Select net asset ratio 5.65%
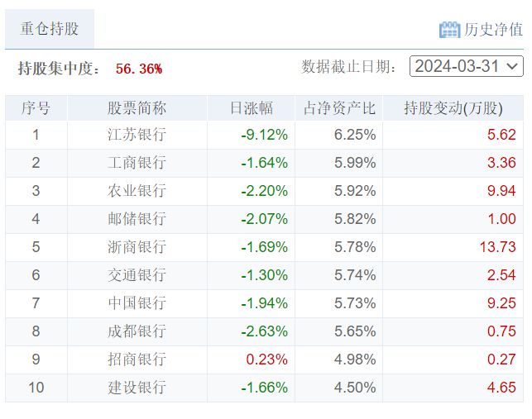 (355, 331)
